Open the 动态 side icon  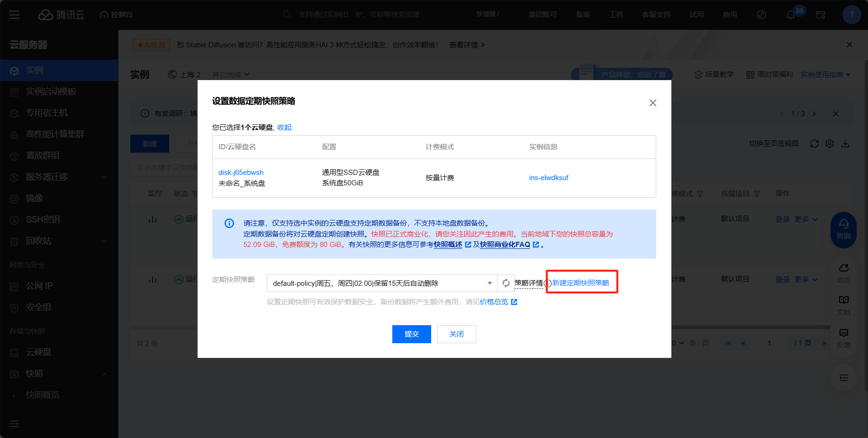tap(843, 274)
